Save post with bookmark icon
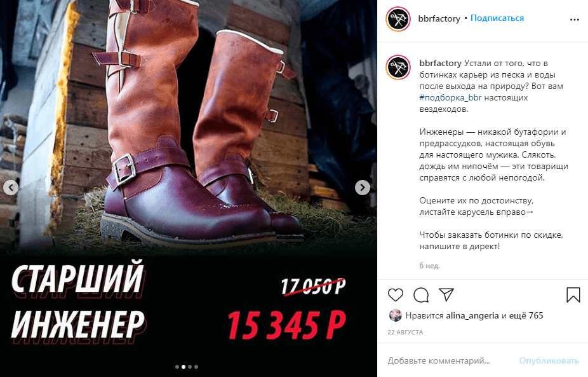 tap(573, 295)
